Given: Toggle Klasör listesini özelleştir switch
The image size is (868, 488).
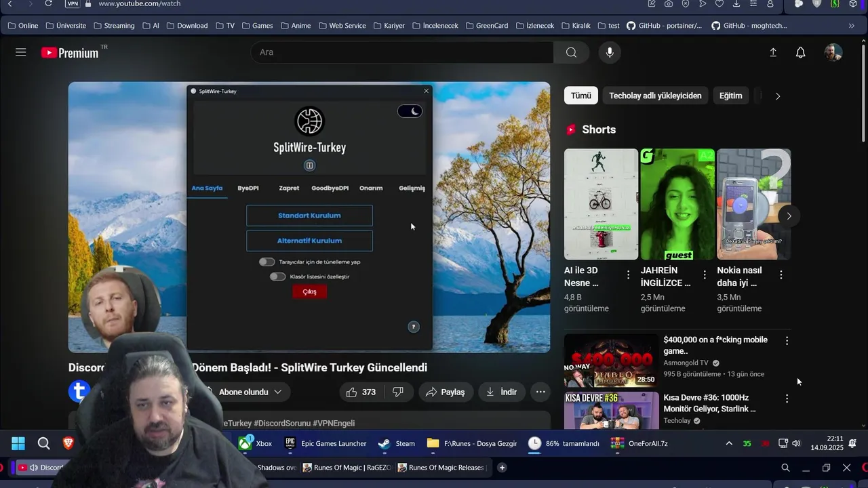Looking at the screenshot, I should (277, 277).
